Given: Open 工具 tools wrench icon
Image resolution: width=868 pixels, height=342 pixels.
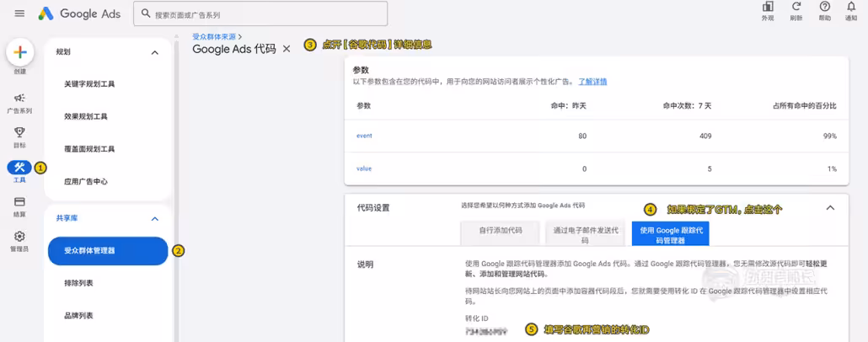Looking at the screenshot, I should tap(19, 167).
